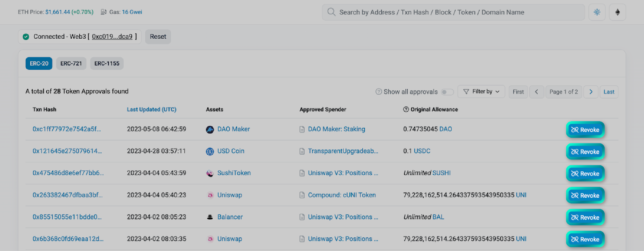Viewport: 644px width, 251px height.
Task: Click the 16 Gwei gas link
Action: [x=132, y=12]
